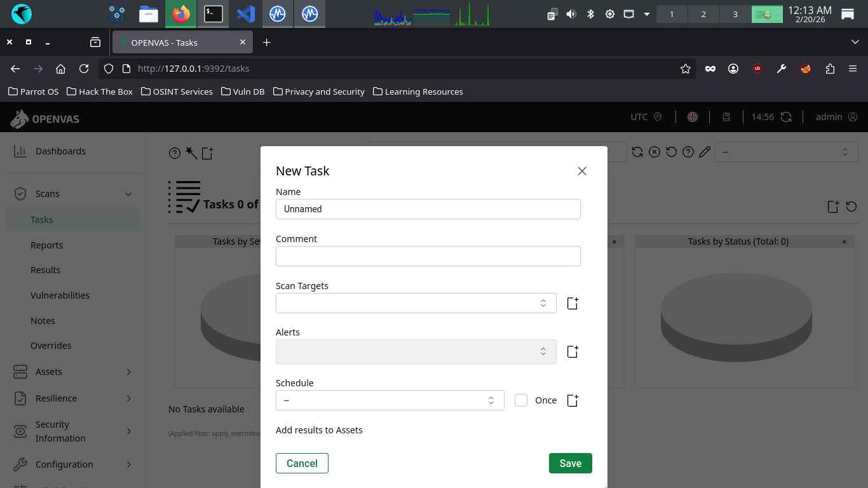868x488 pixels.
Task: Open the Scan Targets dropdown
Action: tap(416, 303)
